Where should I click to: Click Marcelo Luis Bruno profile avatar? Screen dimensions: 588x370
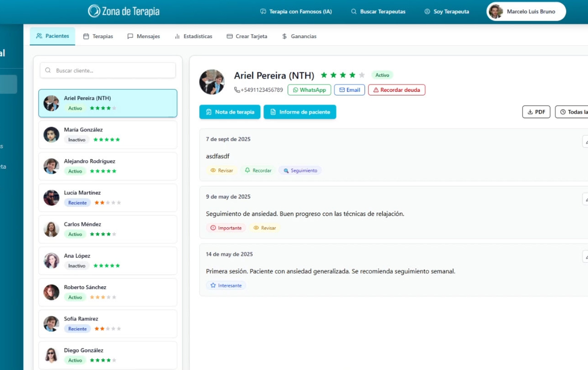pyautogui.click(x=496, y=11)
